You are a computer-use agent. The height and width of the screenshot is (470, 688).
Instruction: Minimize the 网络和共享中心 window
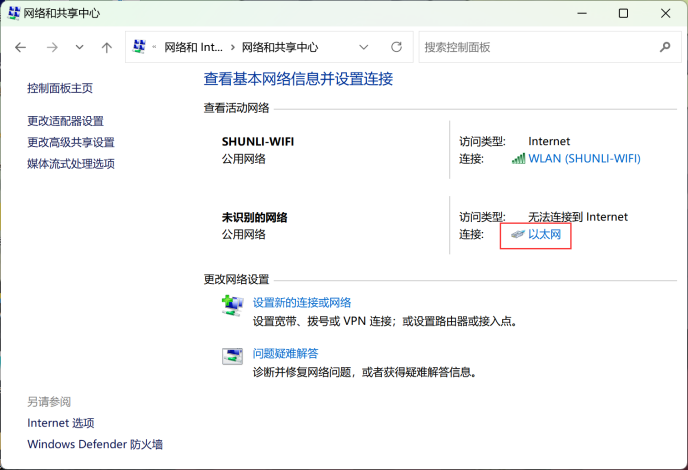(x=582, y=14)
